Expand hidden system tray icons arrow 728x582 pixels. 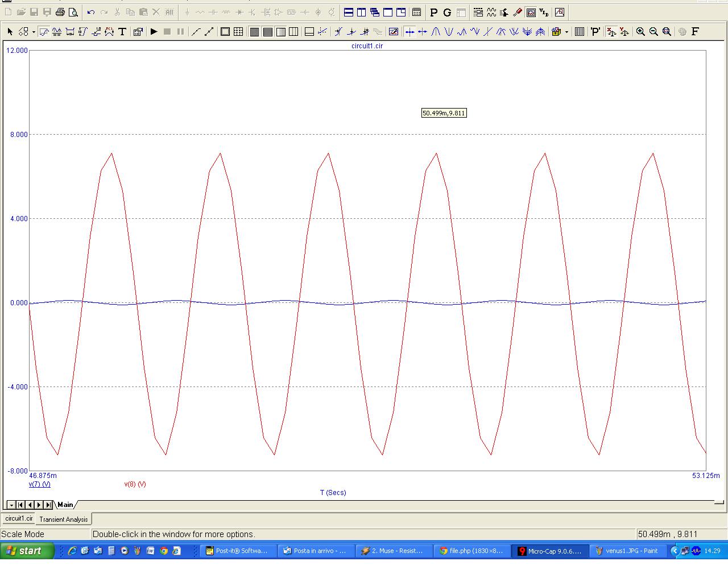[675, 551]
